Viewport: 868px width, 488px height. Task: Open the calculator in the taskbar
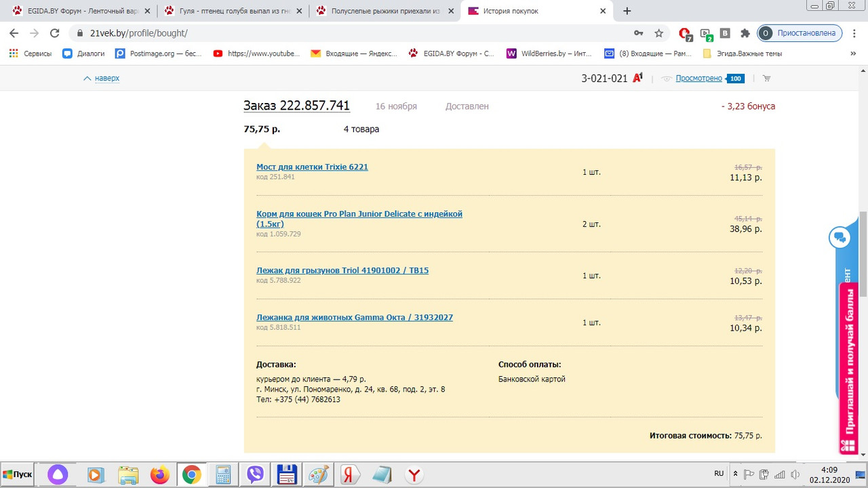tap(223, 475)
